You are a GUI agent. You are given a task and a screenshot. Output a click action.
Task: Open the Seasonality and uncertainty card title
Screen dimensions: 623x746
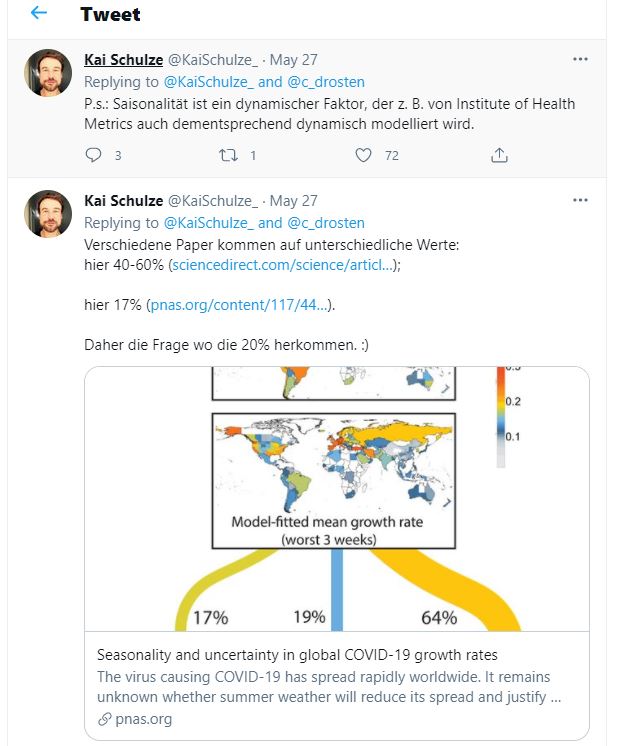(x=297, y=655)
